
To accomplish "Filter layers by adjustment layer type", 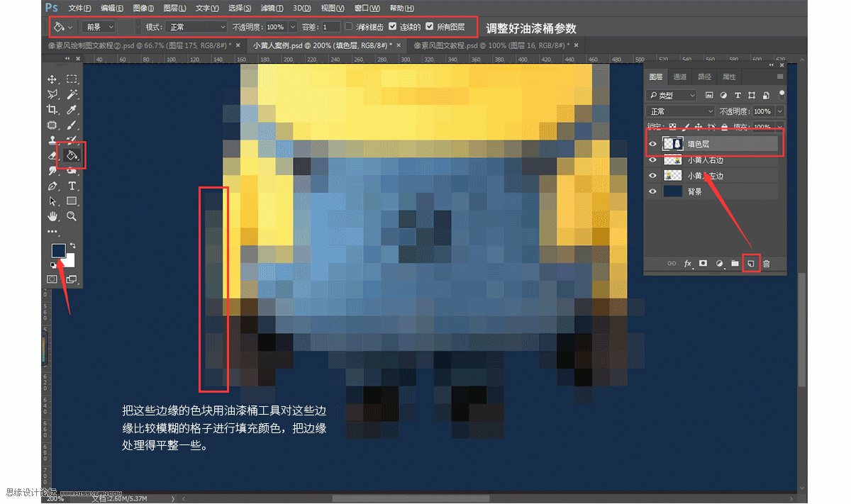I will pyautogui.click(x=723, y=95).
